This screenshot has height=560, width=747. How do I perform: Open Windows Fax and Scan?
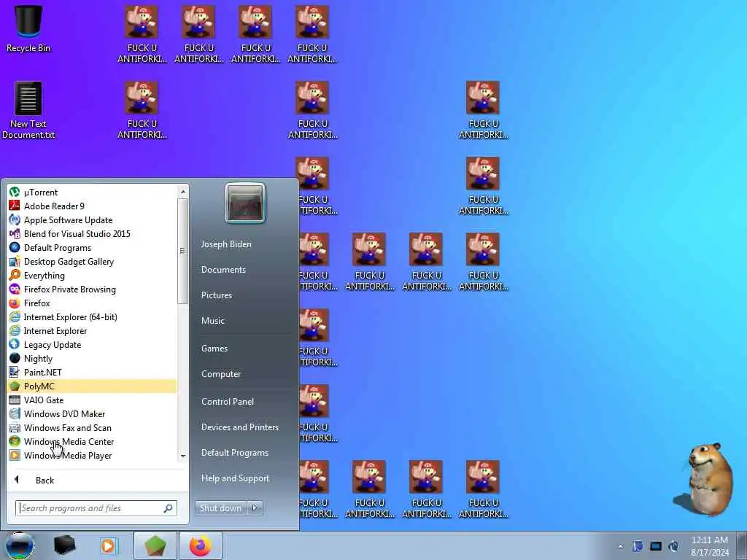tap(92, 427)
